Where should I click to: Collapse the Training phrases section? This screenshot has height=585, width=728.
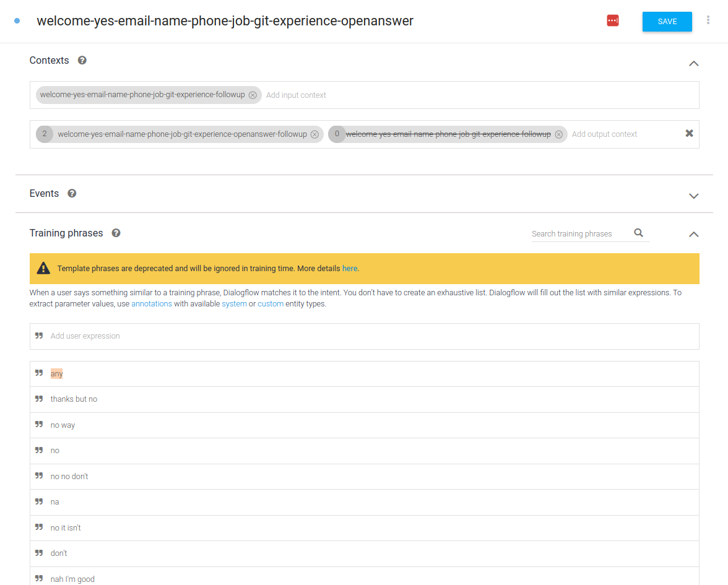click(x=693, y=234)
